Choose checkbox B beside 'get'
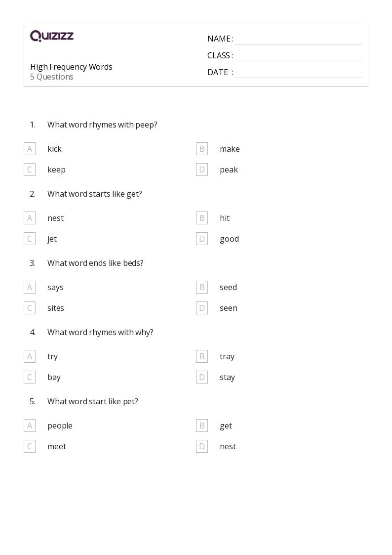The height and width of the screenshot is (555, 392). click(x=202, y=426)
